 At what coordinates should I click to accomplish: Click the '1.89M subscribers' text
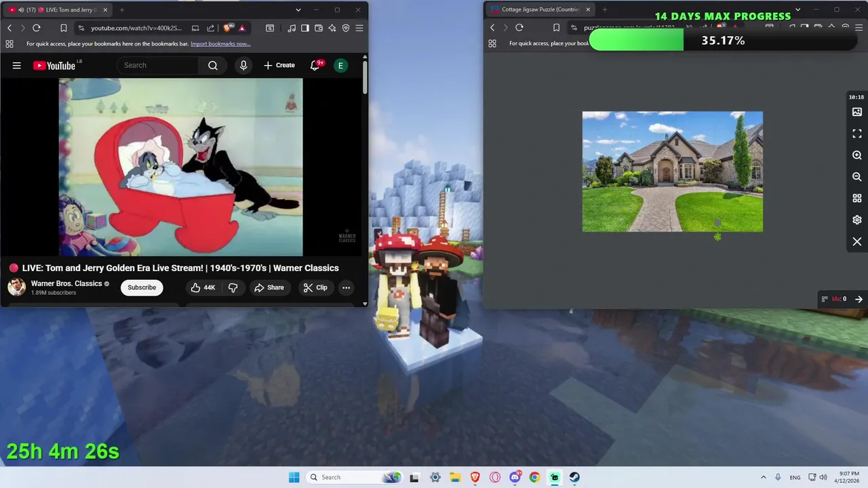click(54, 293)
